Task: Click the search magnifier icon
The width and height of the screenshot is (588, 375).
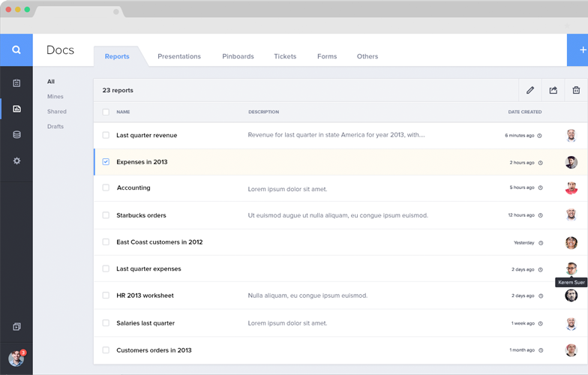Action: tap(16, 50)
